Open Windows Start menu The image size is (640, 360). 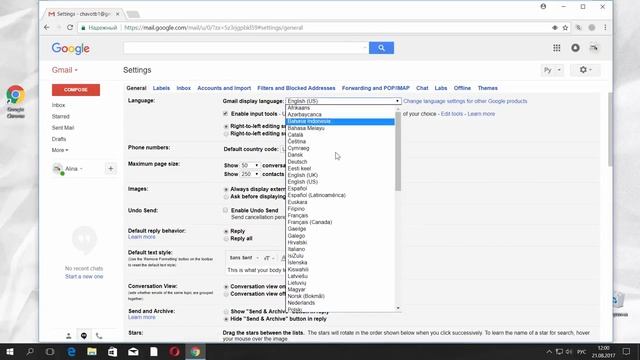pyautogui.click(x=10, y=352)
